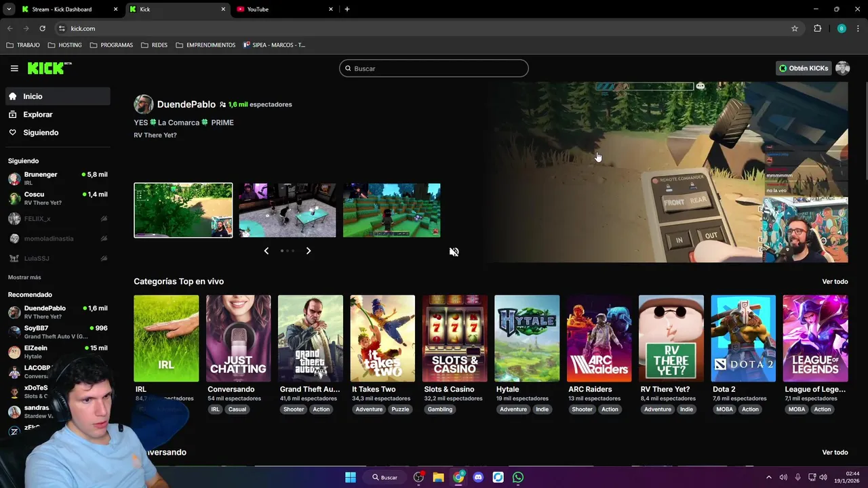Switch to the YouTube browser tab

point(285,9)
